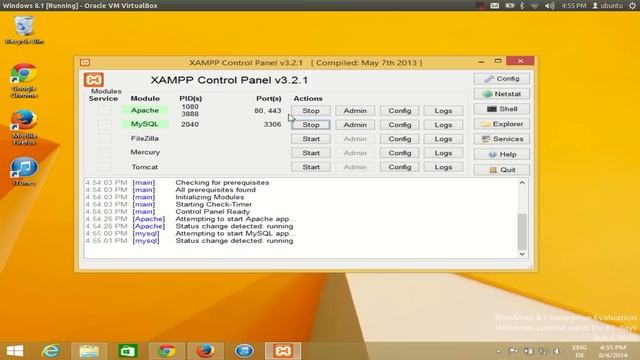Viewport: 640px width, 360px height.
Task: Switch to Chrome in the taskbar
Action: [x=167, y=351]
